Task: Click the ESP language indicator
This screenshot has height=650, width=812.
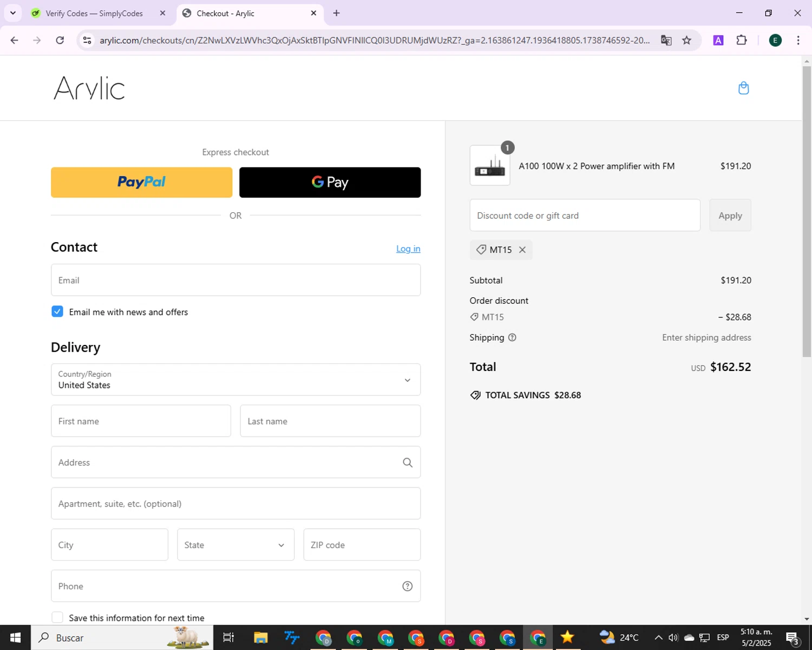Action: click(x=723, y=638)
